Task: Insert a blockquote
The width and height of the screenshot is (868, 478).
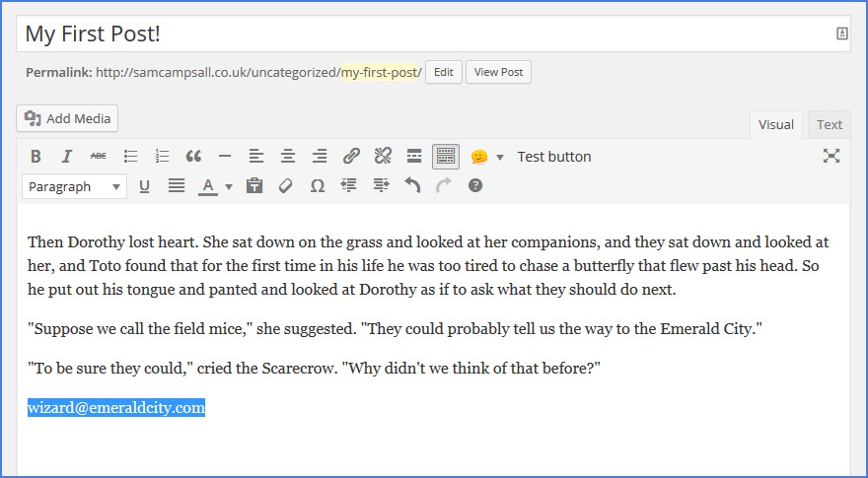Action: point(193,156)
